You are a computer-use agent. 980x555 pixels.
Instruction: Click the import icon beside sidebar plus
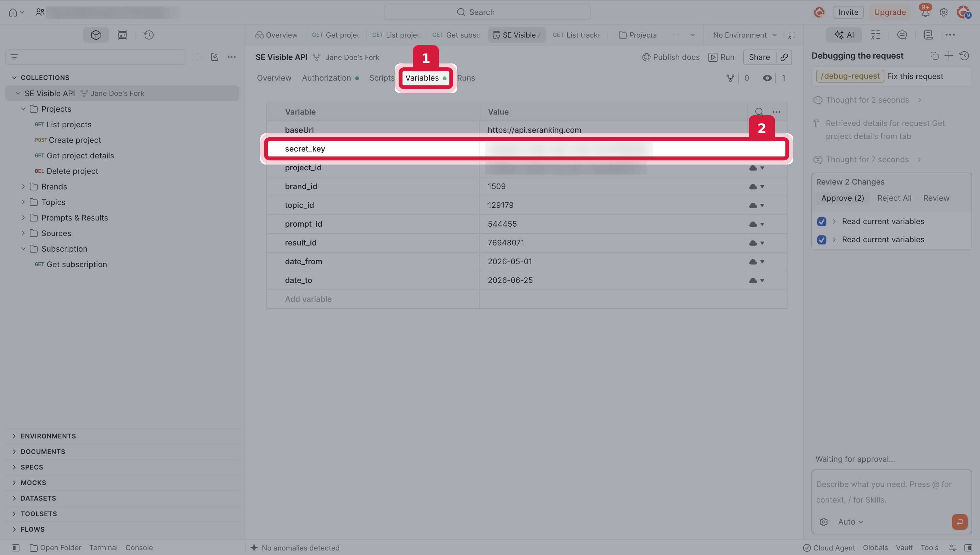point(215,57)
